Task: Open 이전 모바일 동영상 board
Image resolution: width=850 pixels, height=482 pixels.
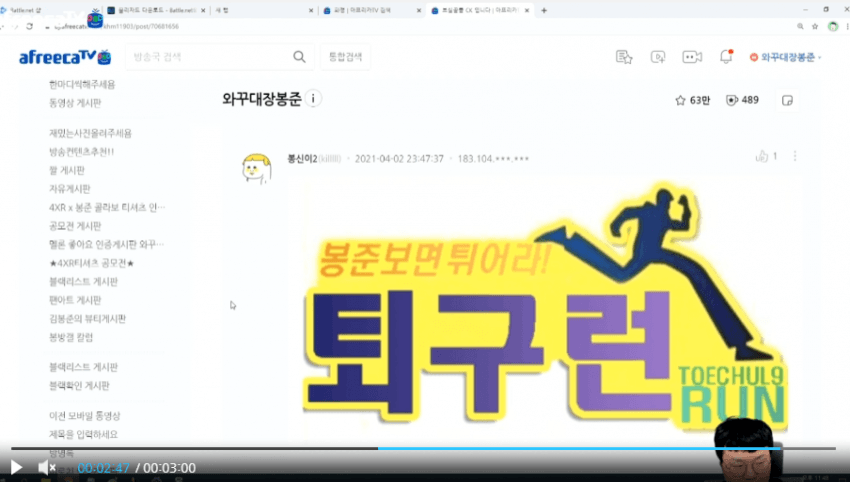Action: (85, 416)
